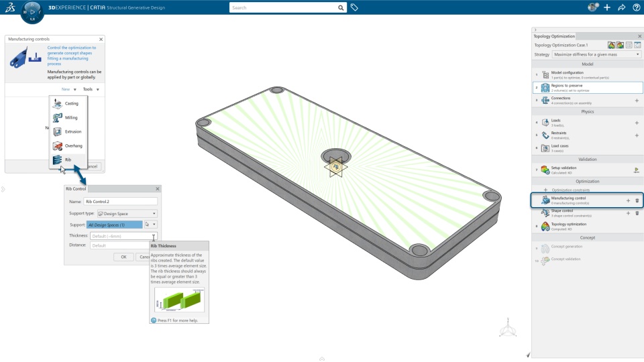Open the Setup validation step
The height and width of the screenshot is (362, 644).
click(582, 170)
